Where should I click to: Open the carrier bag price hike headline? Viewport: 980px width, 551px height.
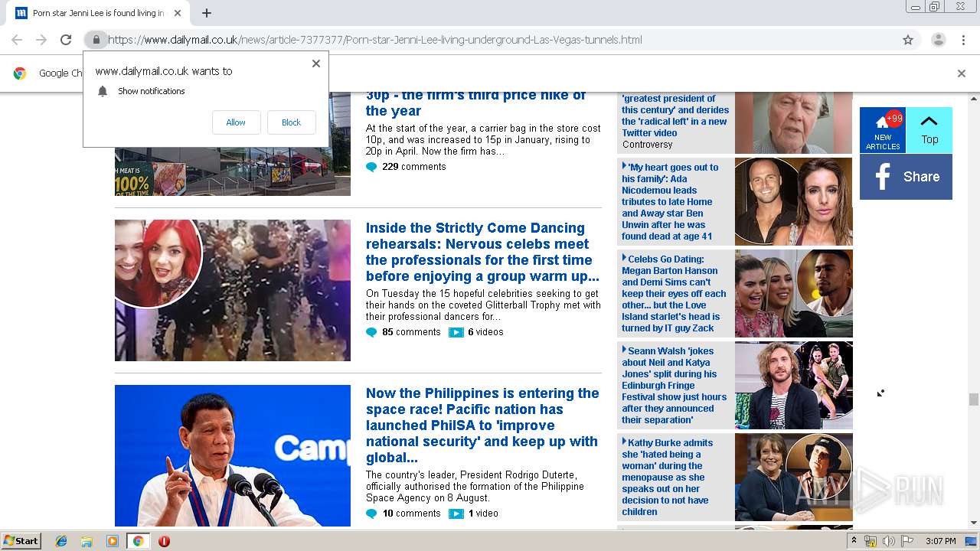coord(475,103)
